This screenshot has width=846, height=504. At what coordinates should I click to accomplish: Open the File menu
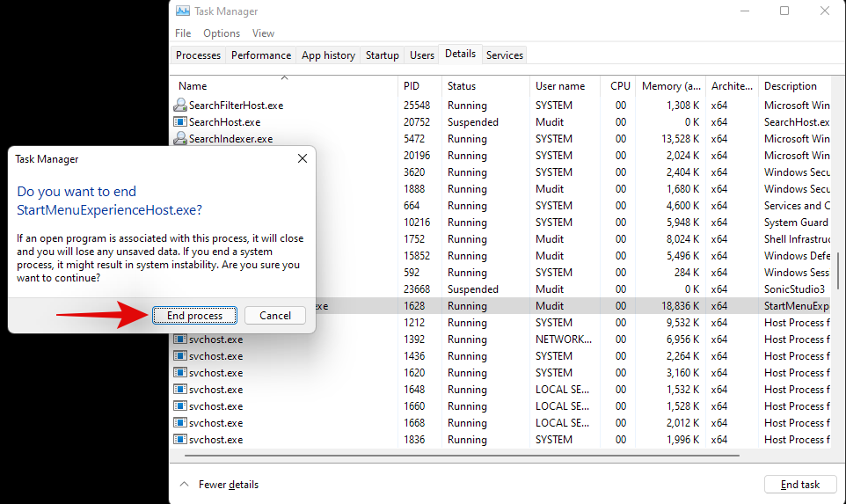(x=183, y=33)
